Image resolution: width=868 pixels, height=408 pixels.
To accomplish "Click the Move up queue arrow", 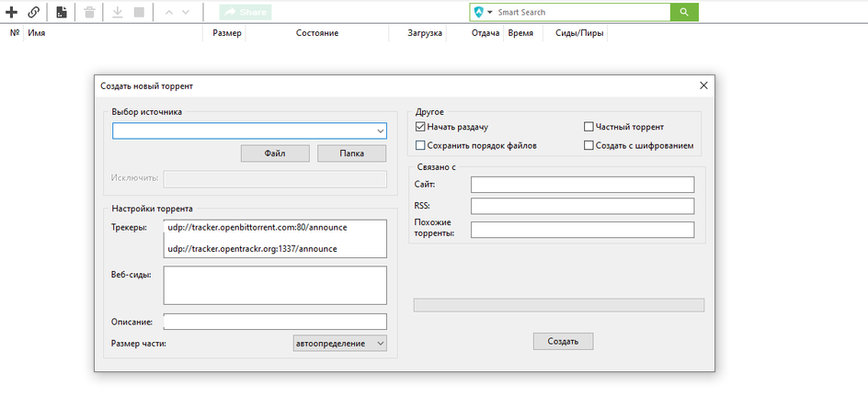I will [x=170, y=12].
